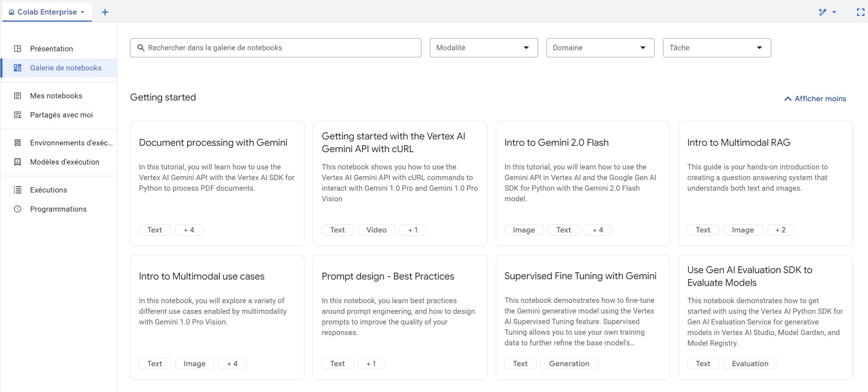
Task: Click the Partagés avec moi icon
Action: 17,115
